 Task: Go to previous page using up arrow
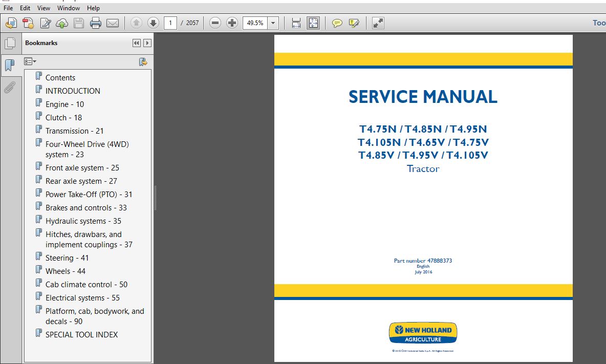tap(136, 23)
